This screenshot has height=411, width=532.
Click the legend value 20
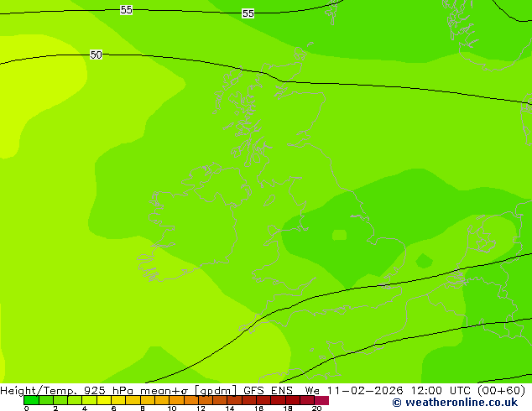coord(316,408)
